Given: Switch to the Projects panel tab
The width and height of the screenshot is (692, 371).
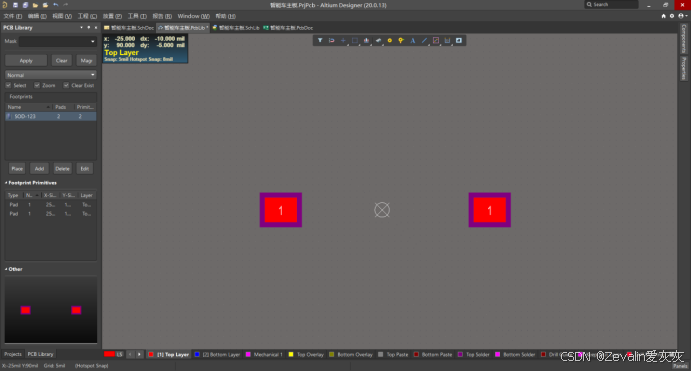Looking at the screenshot, I should tap(13, 354).
